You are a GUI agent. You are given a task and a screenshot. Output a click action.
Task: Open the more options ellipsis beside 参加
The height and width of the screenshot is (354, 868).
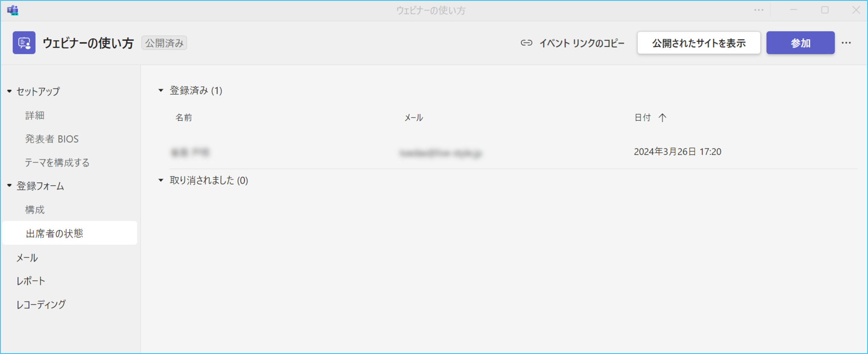[846, 43]
